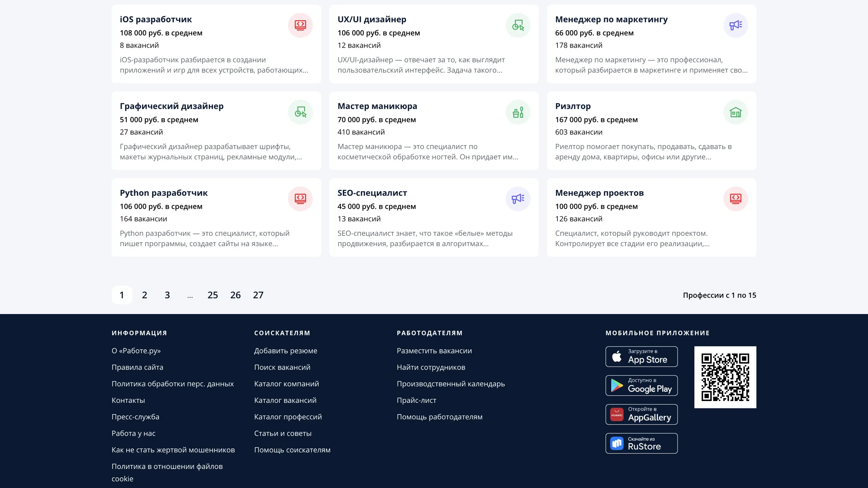The width and height of the screenshot is (868, 488).
Task: Click the Мастер маникюра cosmetics icon
Action: pos(518,112)
